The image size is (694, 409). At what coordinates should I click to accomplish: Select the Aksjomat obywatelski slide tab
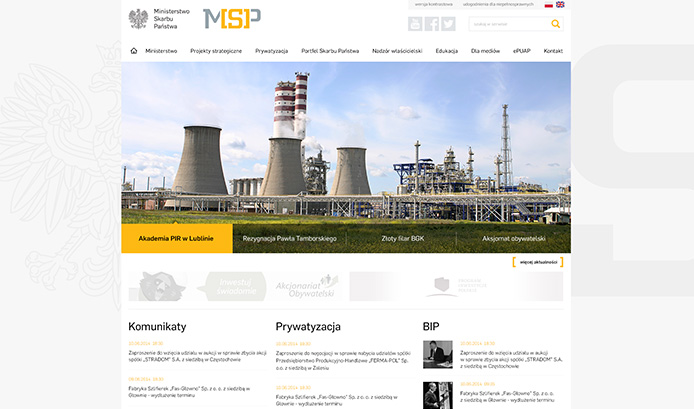click(514, 238)
